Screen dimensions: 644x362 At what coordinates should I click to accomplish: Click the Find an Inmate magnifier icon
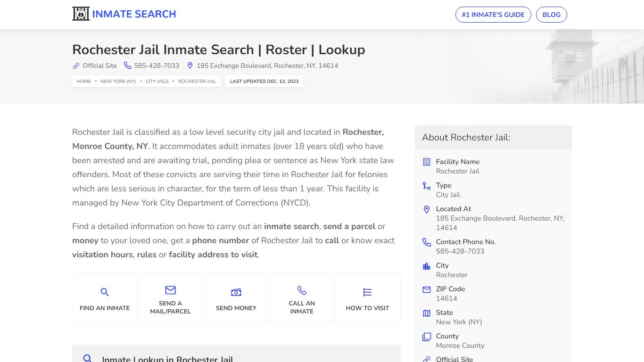(x=105, y=292)
